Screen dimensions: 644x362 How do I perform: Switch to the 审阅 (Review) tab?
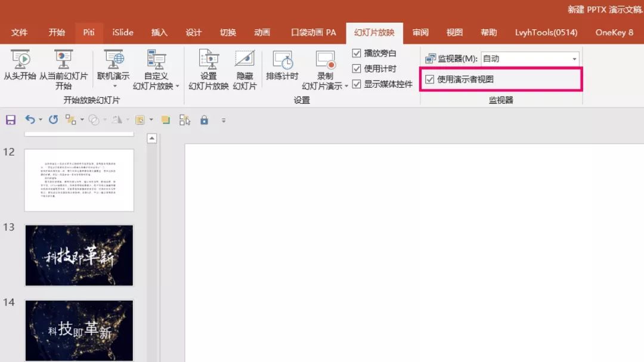click(420, 32)
